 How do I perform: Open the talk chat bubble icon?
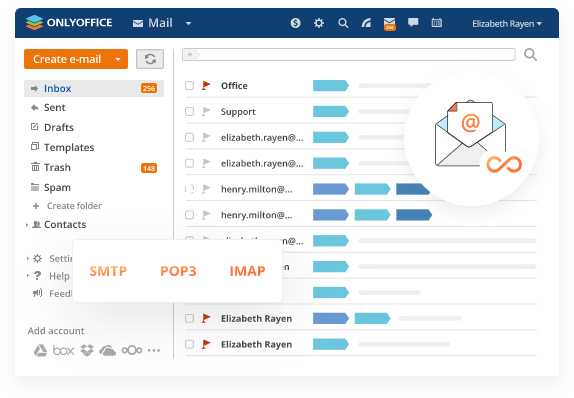point(413,23)
